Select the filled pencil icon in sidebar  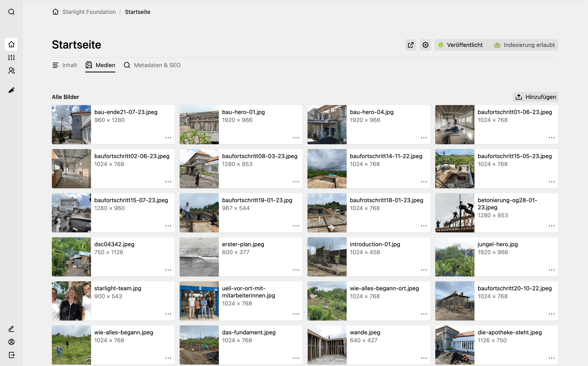(11, 90)
